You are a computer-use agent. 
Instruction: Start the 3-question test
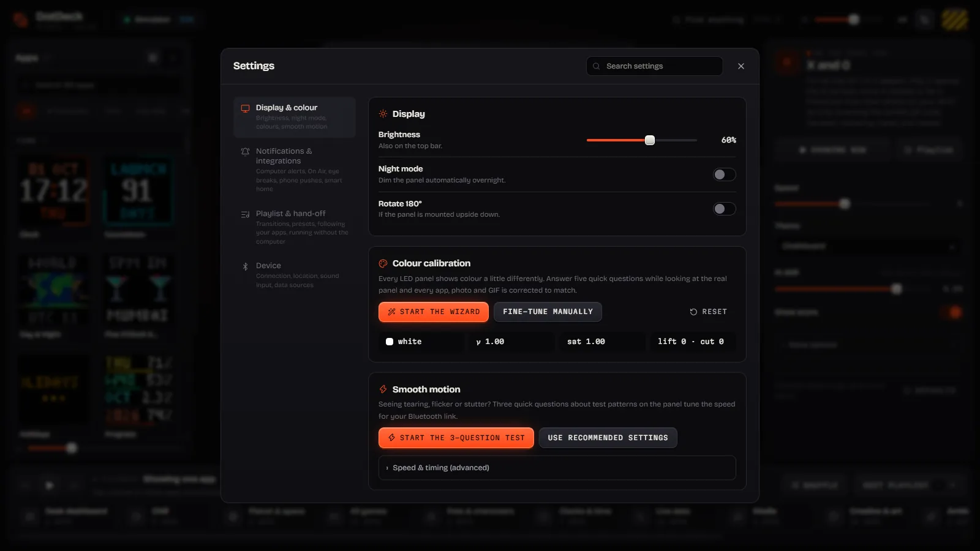(456, 438)
